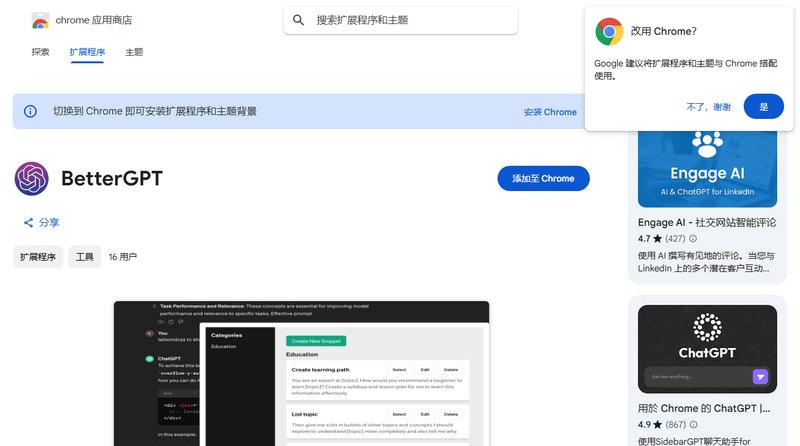Open the 扩展程序 tab

(x=87, y=52)
